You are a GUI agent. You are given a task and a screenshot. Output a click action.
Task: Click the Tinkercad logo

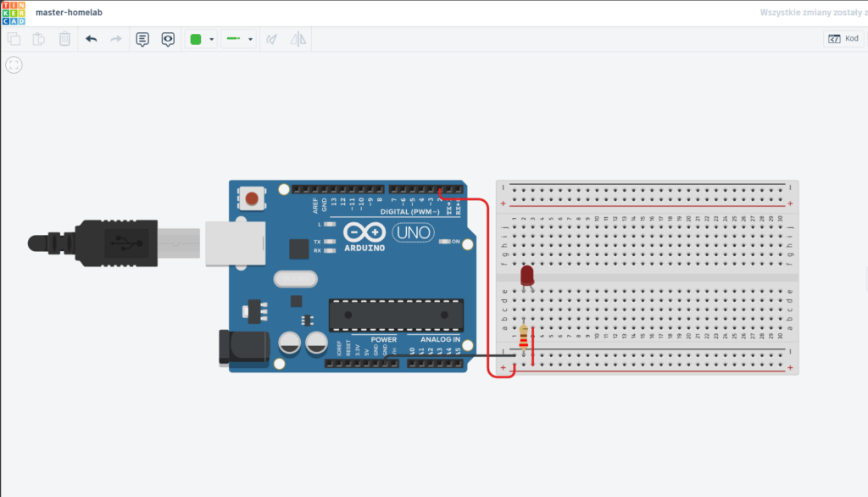[x=14, y=12]
